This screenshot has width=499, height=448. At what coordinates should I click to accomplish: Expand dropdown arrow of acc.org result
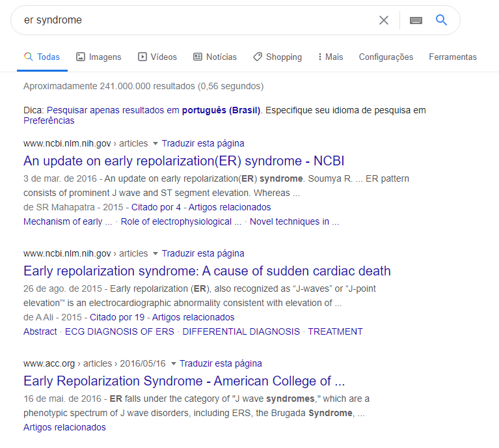(174, 363)
